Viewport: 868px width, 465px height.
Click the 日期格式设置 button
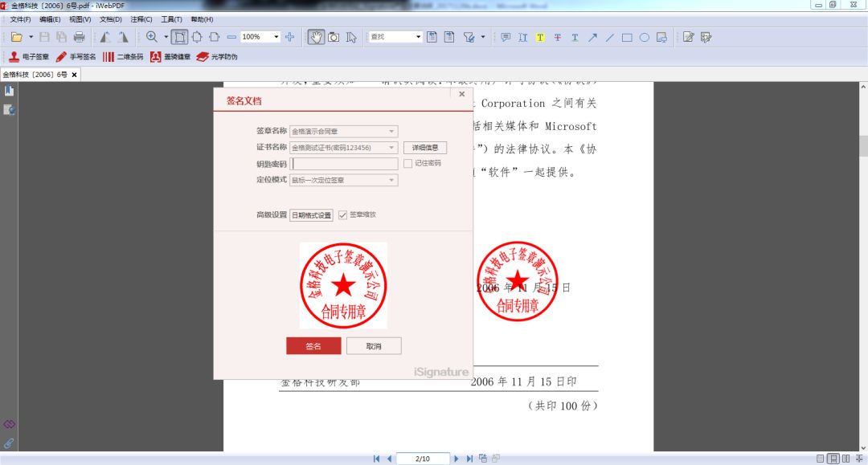point(311,215)
